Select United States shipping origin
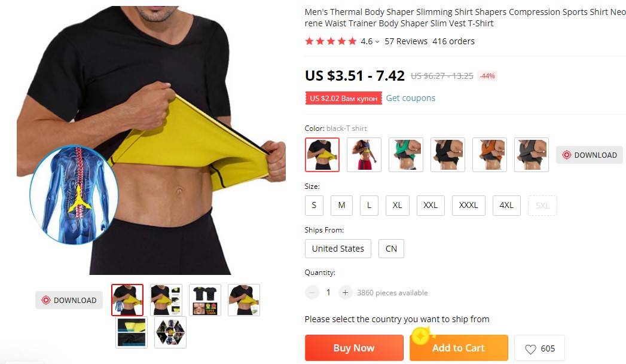Viewport: 626px width, 364px height. [x=338, y=249]
